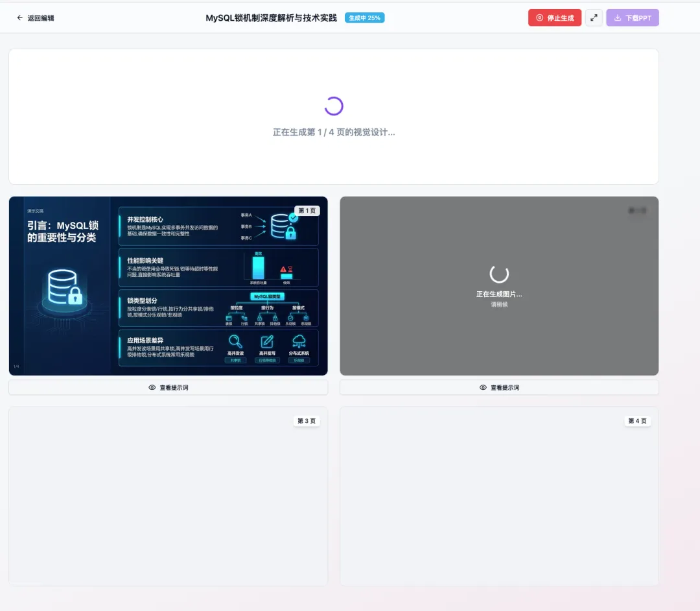
Task: Click the 第 4 页 page badge
Action: click(x=637, y=421)
